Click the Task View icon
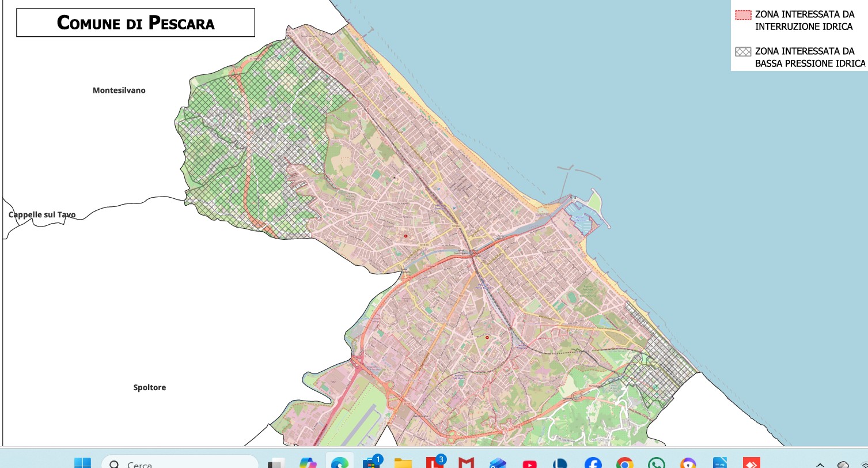868x468 pixels. click(x=276, y=463)
